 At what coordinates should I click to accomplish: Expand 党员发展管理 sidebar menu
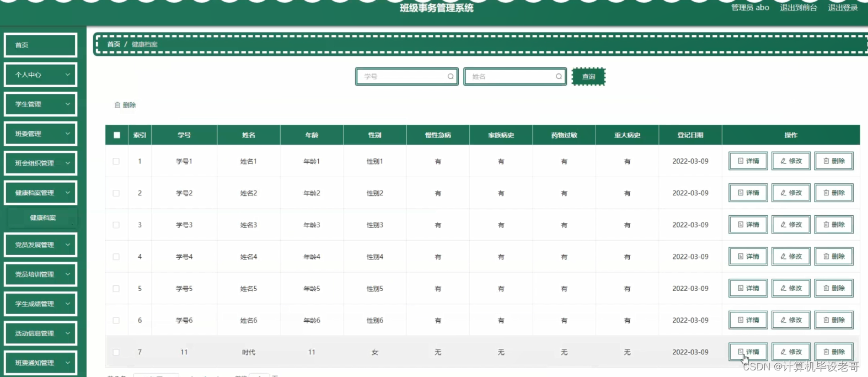[x=40, y=245]
